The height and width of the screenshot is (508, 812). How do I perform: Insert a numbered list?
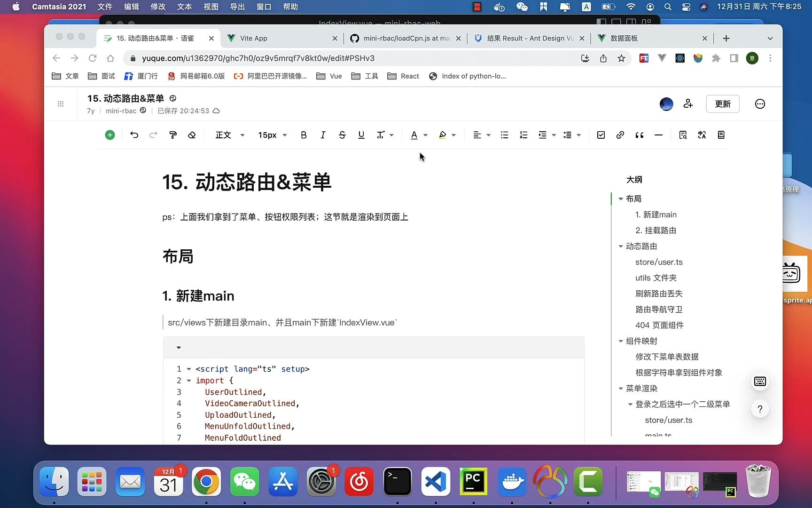[x=523, y=135]
